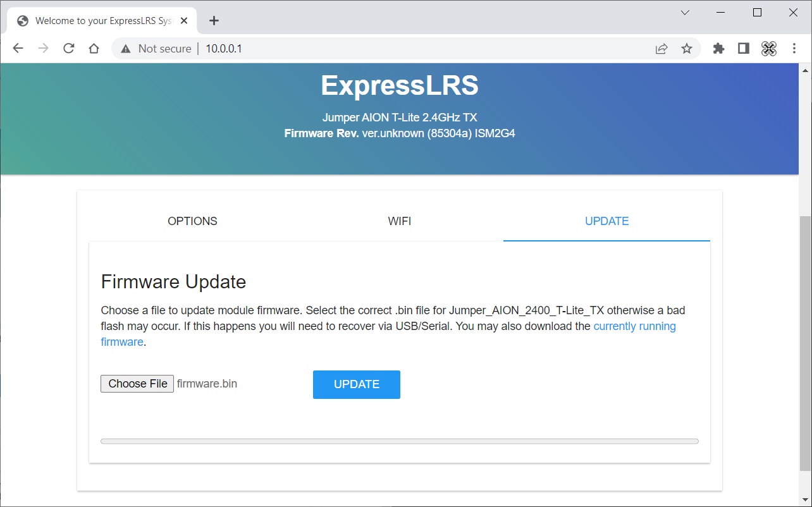Click the Firmware Rev. version line
This screenshot has width=812, height=507.
[400, 133]
